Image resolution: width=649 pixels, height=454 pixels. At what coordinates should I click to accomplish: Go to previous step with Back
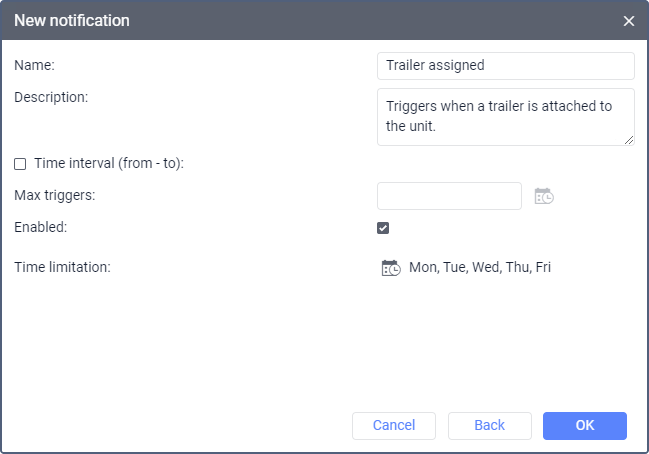point(489,426)
